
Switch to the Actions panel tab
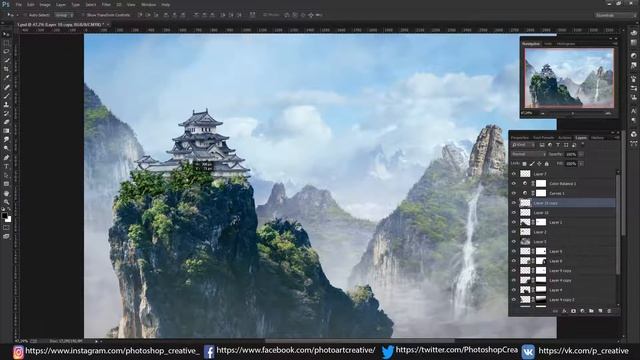(564, 138)
